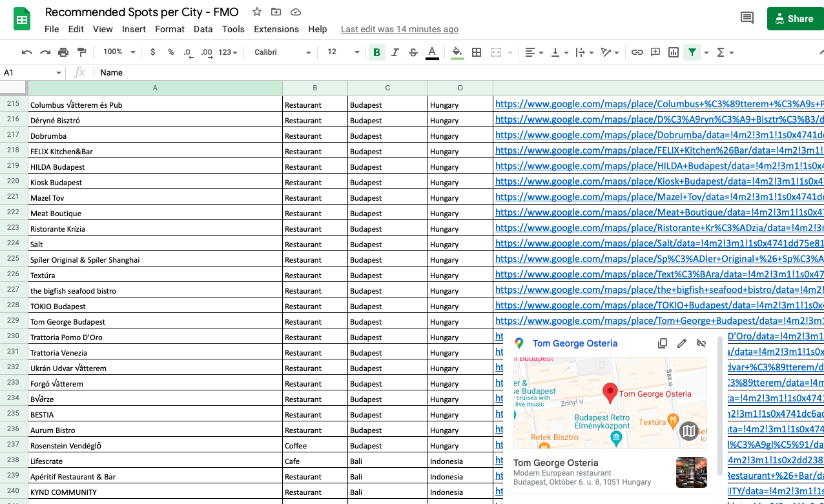Open the Data menu
Image resolution: width=824 pixels, height=504 pixels.
click(x=203, y=29)
